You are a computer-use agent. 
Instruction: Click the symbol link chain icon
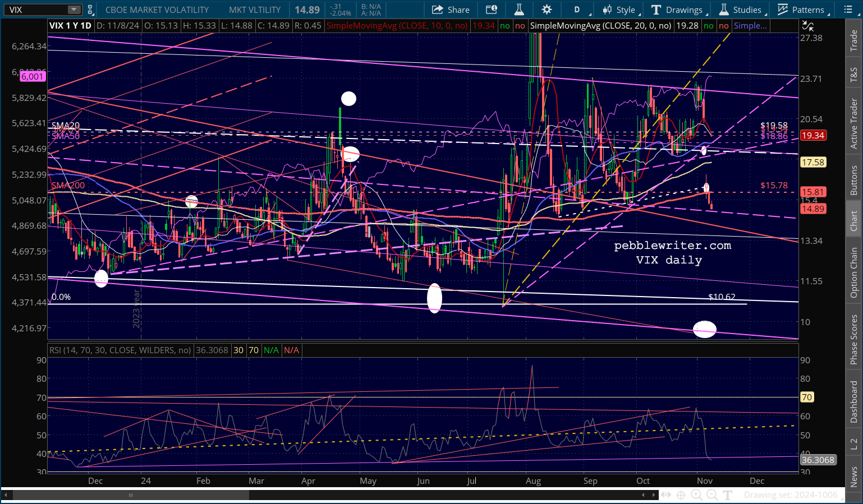pyautogui.click(x=90, y=10)
